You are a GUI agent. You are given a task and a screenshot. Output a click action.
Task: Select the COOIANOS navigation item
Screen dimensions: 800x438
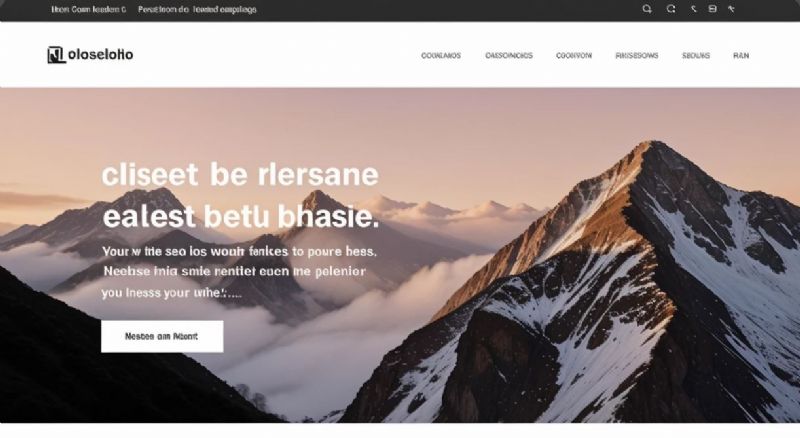click(x=441, y=56)
